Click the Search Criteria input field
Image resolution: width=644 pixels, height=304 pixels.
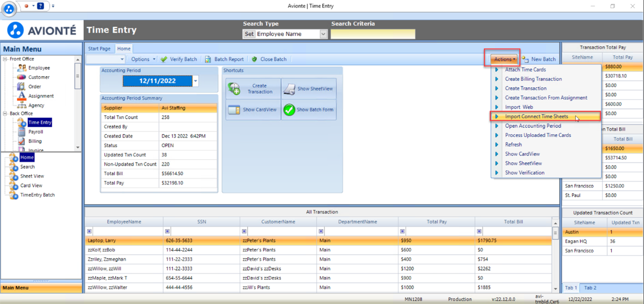(373, 34)
